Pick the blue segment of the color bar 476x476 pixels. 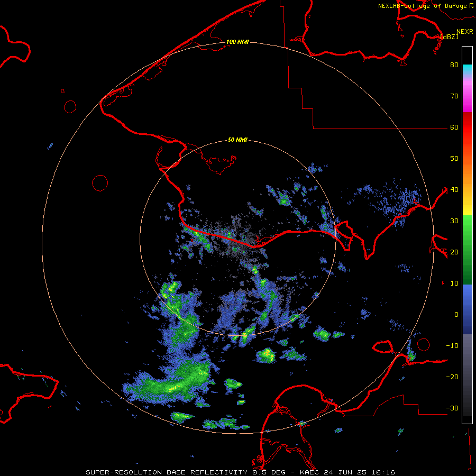[467, 309]
